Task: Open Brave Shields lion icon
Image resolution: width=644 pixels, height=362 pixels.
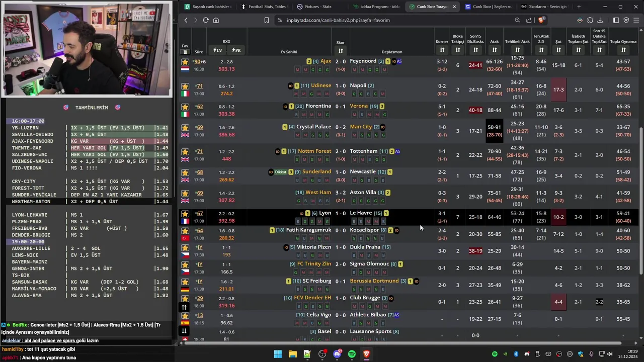Action: [x=541, y=20]
